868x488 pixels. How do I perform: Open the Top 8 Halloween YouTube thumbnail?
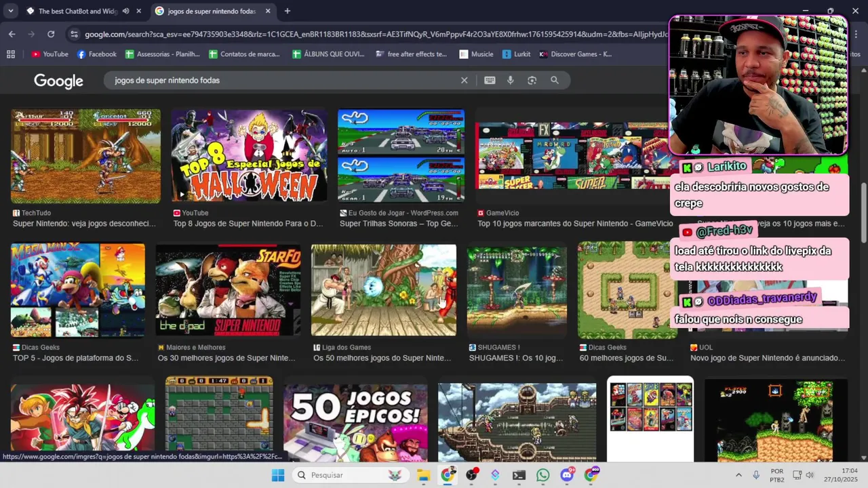(x=249, y=156)
